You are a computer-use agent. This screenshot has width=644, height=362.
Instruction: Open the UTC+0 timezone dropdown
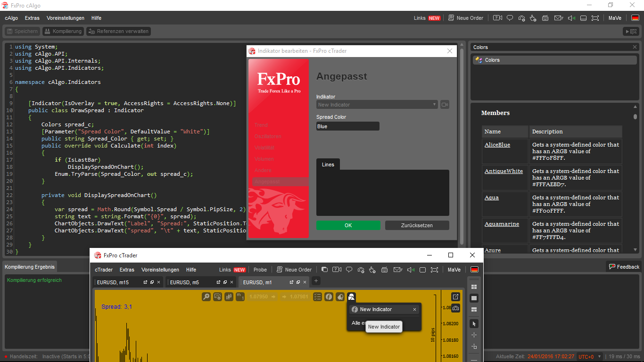pos(590,357)
